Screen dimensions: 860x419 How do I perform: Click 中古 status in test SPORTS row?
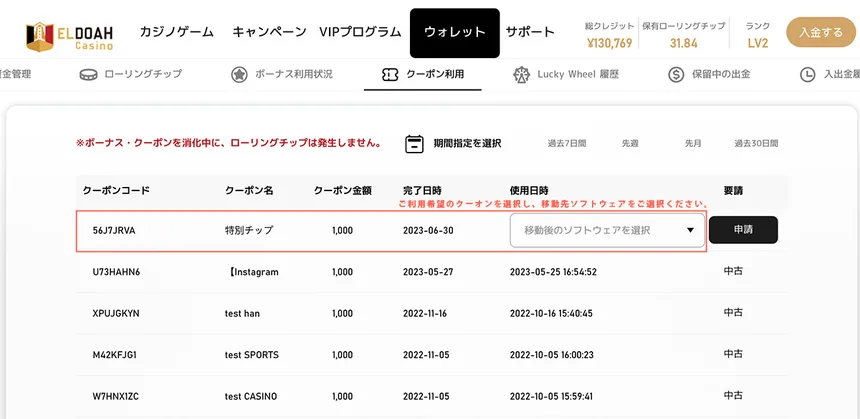click(733, 354)
